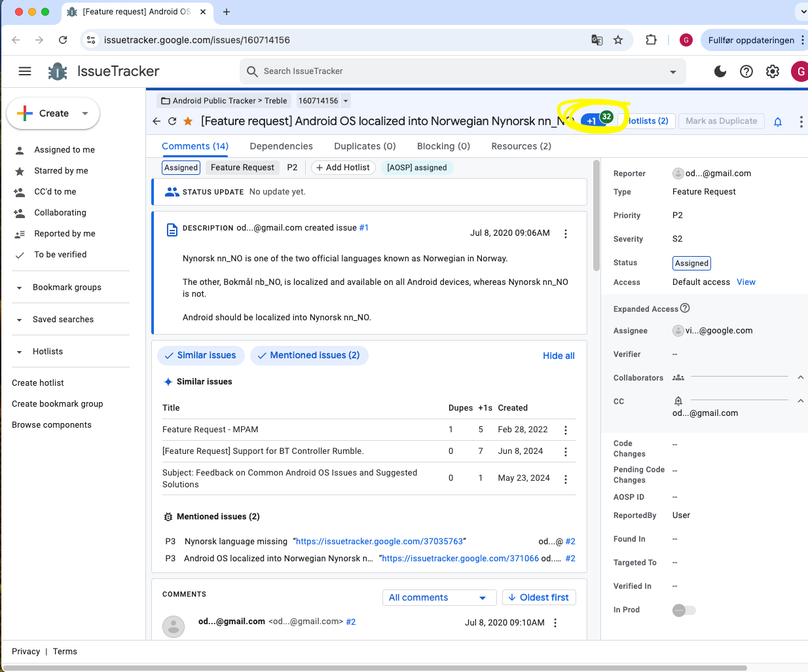
Task: Switch to Blocking (0) tab
Action: 444,147
